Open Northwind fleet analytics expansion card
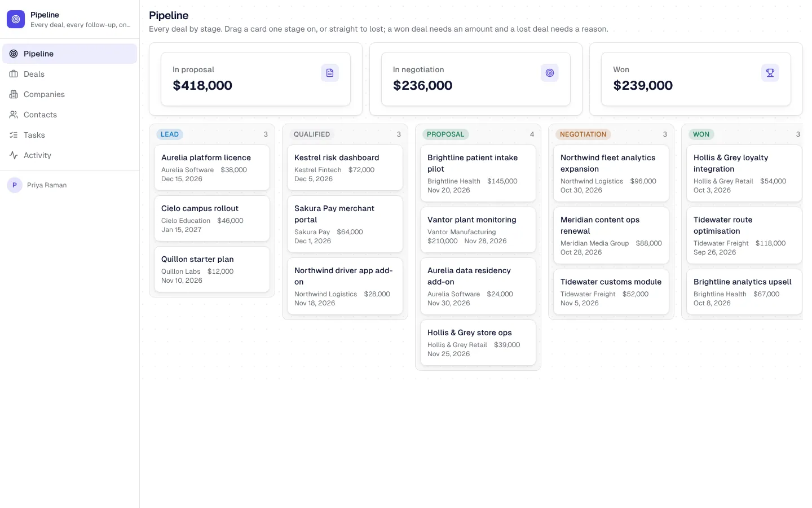The image size is (812, 508). pyautogui.click(x=611, y=173)
